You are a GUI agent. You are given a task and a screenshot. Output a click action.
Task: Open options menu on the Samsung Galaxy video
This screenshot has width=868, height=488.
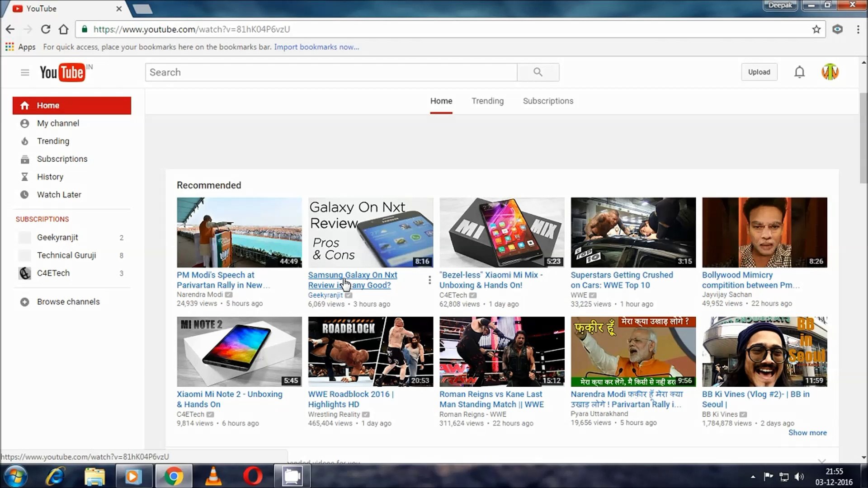[429, 280]
